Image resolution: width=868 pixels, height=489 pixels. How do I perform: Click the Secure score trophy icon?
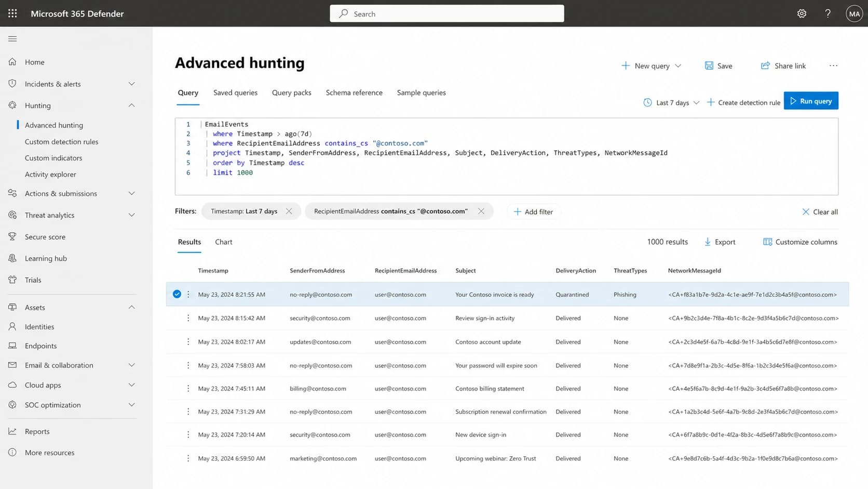tap(12, 236)
